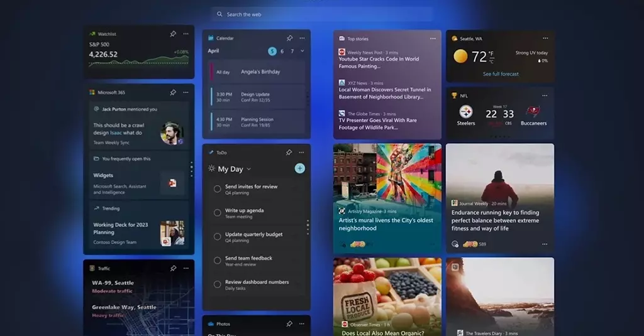This screenshot has width=644, height=336.
Task: Tick the Update quarterly budget task
Action: click(x=218, y=237)
